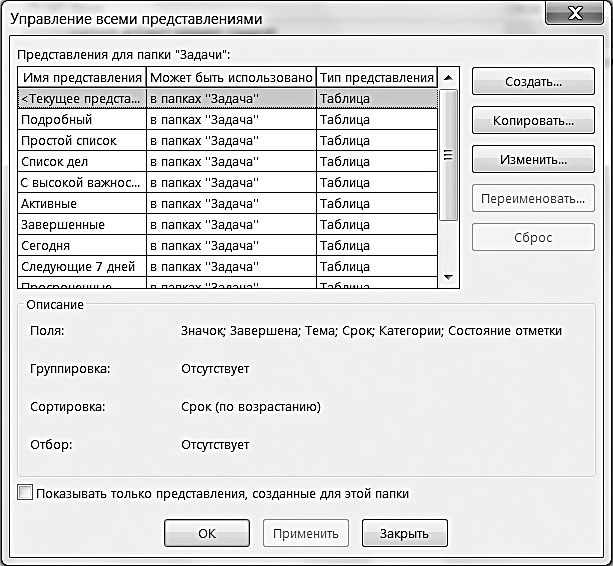
Task: Select the Завершенные view row
Action: tap(227, 224)
